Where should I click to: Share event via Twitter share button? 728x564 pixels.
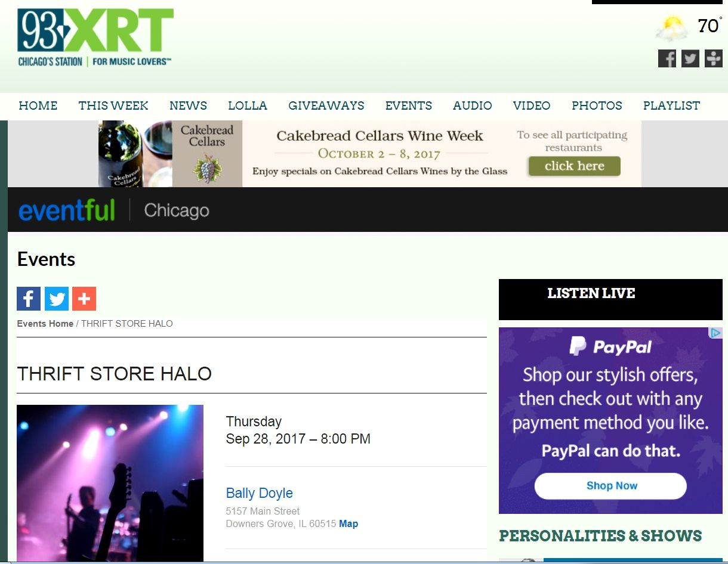57,299
